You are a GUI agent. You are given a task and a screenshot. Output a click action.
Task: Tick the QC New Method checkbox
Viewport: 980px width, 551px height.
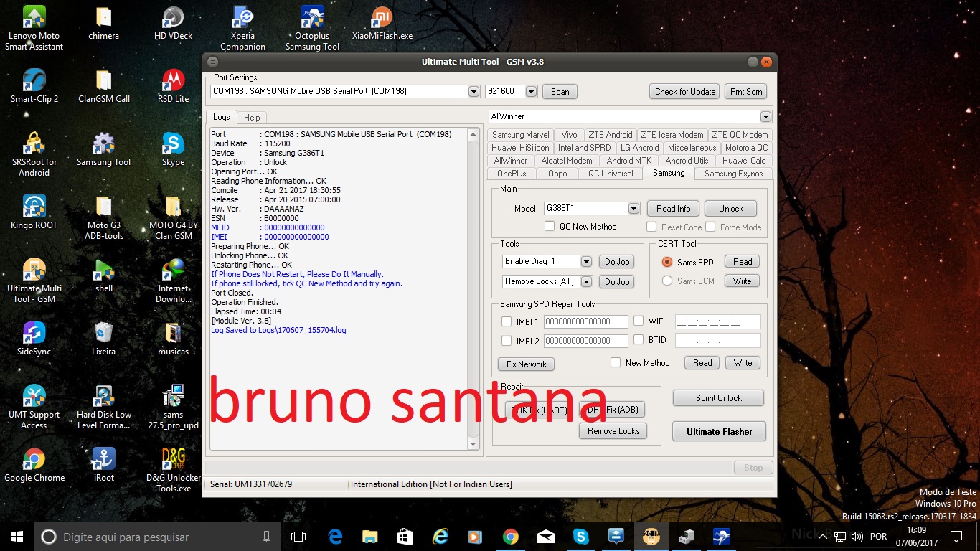point(550,227)
